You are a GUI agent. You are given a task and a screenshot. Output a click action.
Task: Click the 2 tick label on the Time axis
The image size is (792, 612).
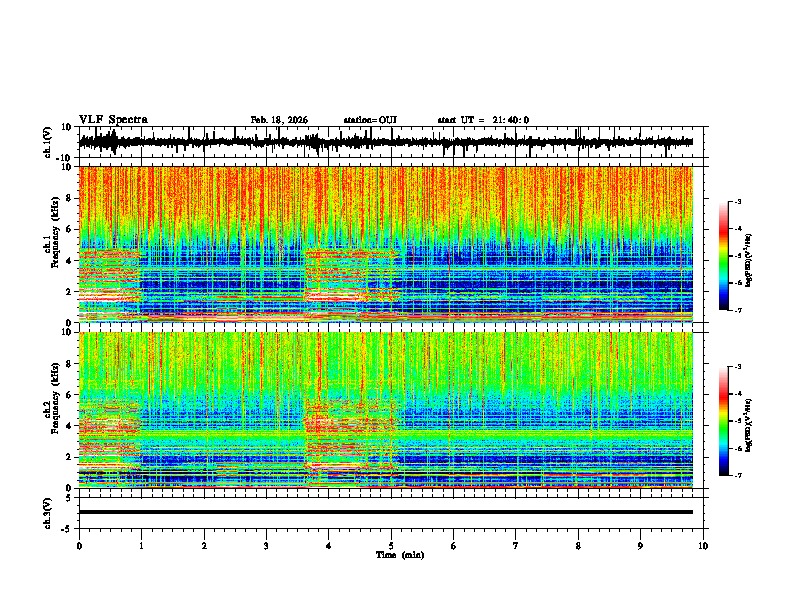click(204, 546)
